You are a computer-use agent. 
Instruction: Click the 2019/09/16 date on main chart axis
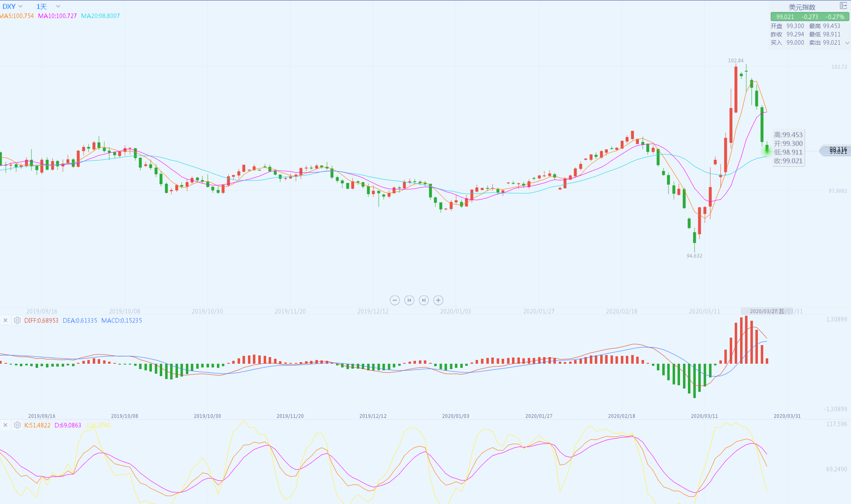[42, 311]
